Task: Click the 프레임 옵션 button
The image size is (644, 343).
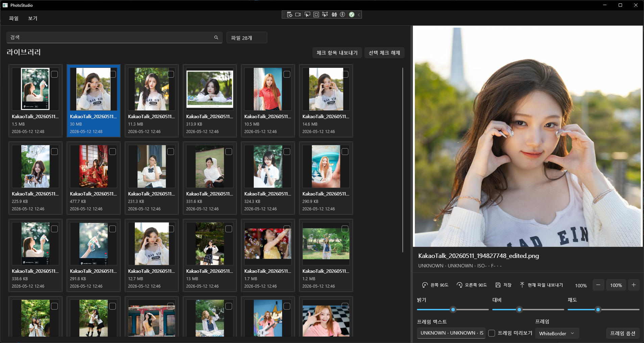Action: tap(622, 333)
